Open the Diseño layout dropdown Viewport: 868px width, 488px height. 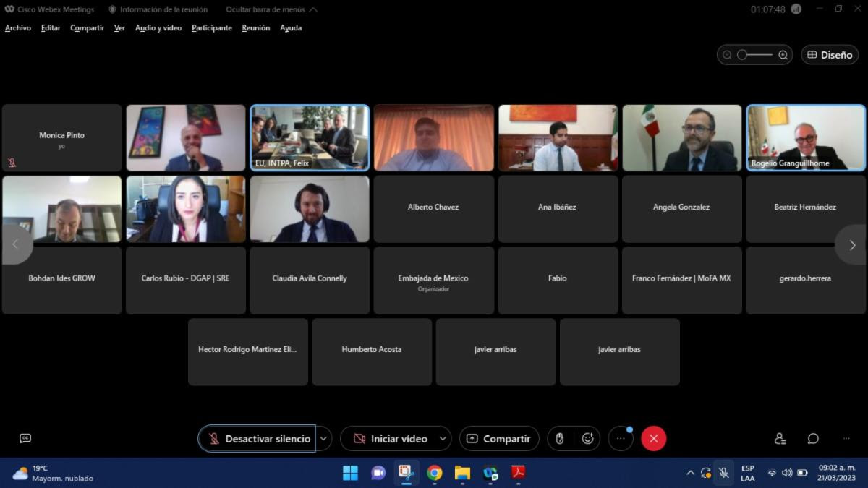pyautogui.click(x=829, y=55)
